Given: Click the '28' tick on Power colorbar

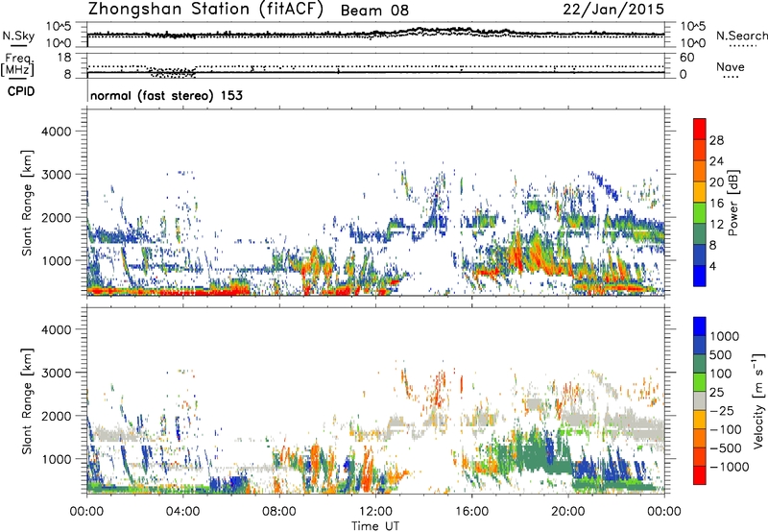Looking at the screenshot, I should click(716, 140).
